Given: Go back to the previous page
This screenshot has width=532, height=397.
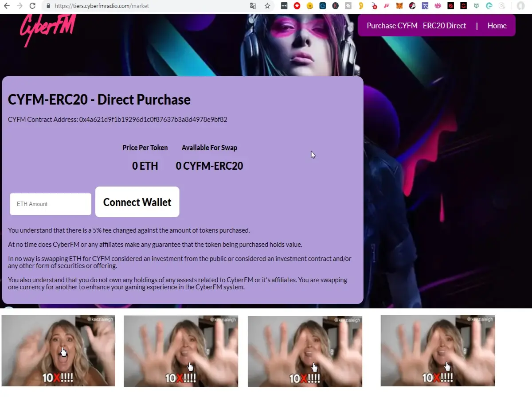Looking at the screenshot, I should click(7, 6).
